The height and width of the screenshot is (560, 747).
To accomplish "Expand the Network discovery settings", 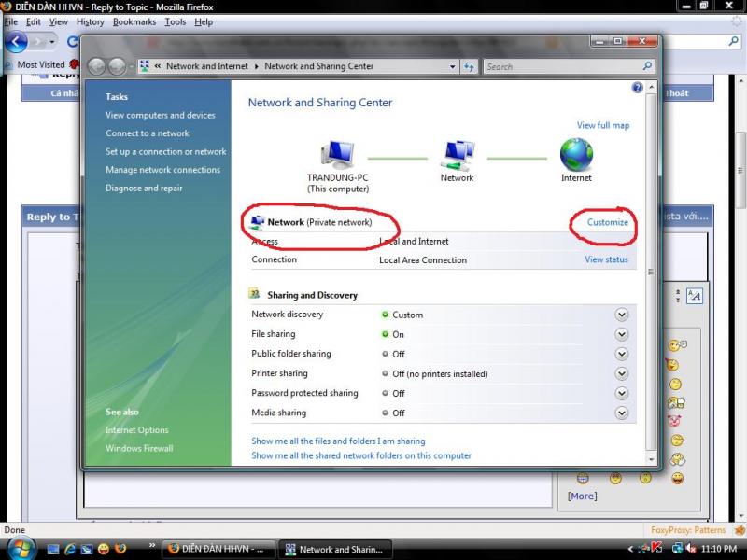I will click(622, 315).
